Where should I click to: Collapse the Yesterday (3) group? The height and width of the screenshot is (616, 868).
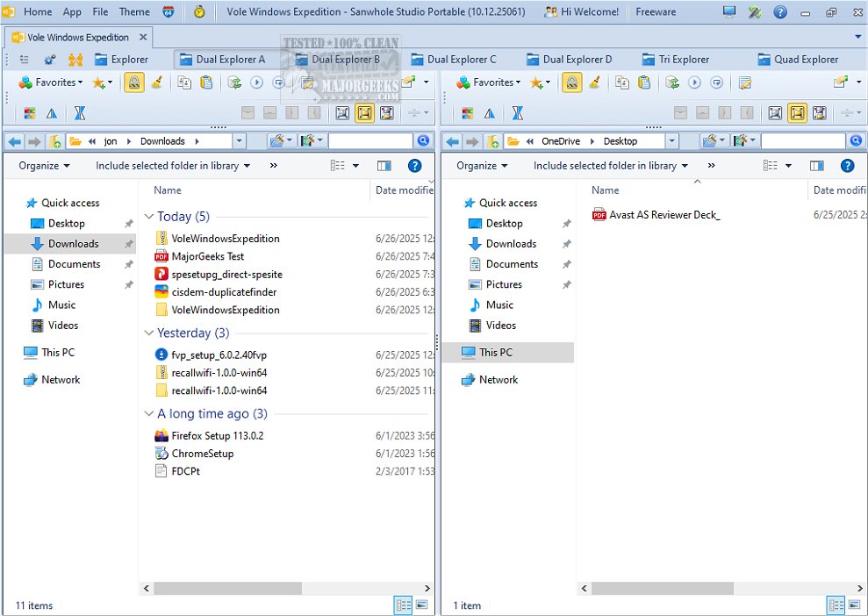point(148,333)
